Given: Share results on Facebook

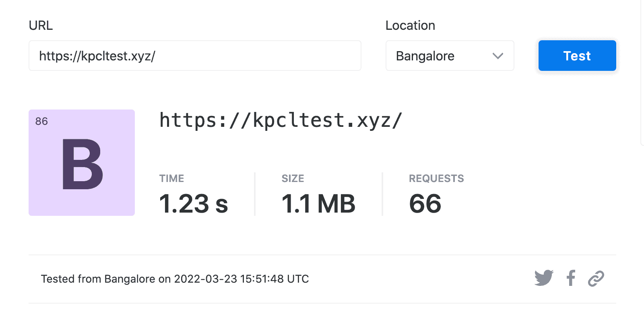Looking at the screenshot, I should click(571, 278).
